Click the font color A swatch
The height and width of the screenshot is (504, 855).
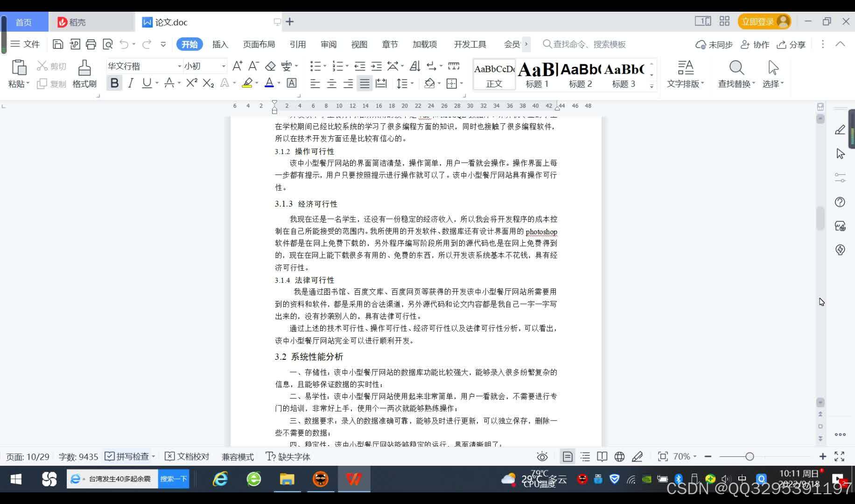(x=269, y=83)
